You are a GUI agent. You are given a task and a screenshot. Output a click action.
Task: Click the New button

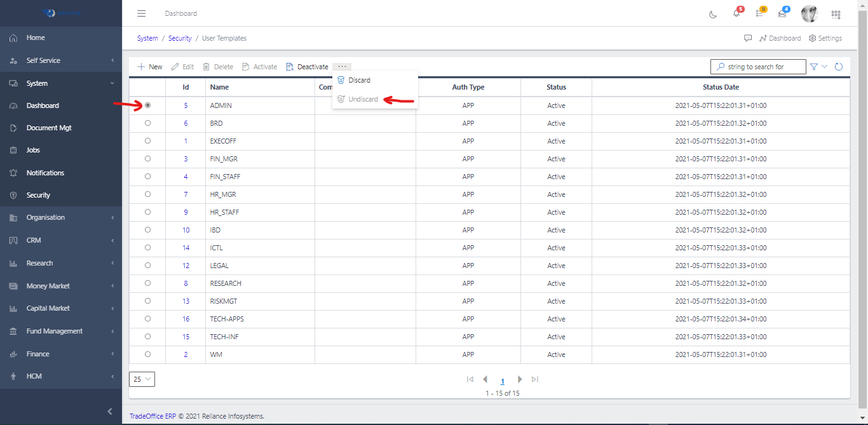[x=150, y=67]
